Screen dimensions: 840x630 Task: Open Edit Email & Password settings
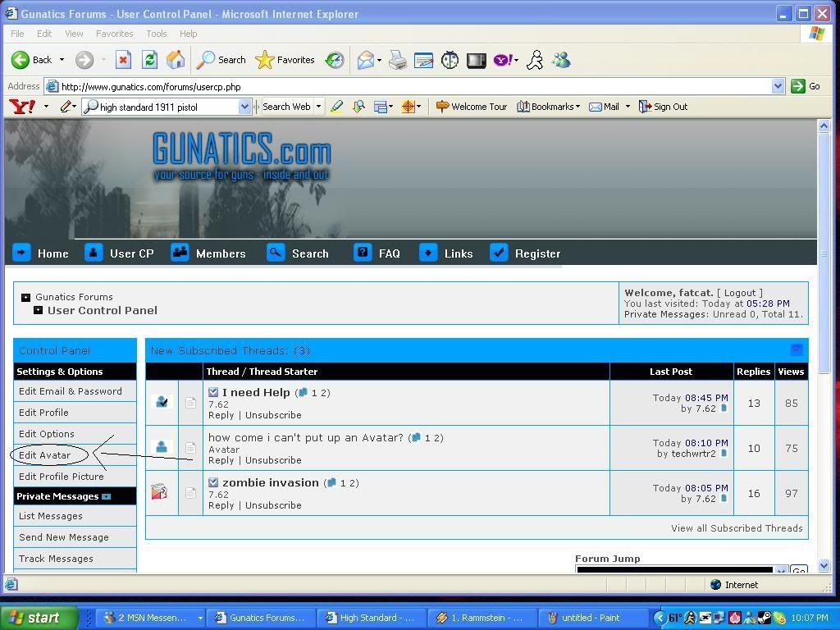[71, 391]
